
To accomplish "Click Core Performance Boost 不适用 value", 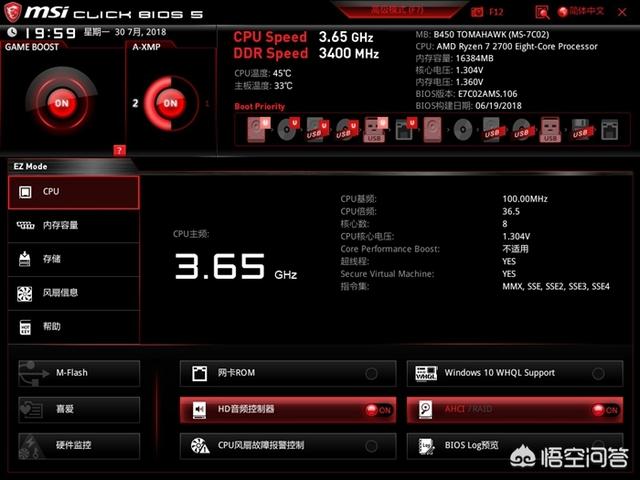I will pyautogui.click(x=515, y=249).
